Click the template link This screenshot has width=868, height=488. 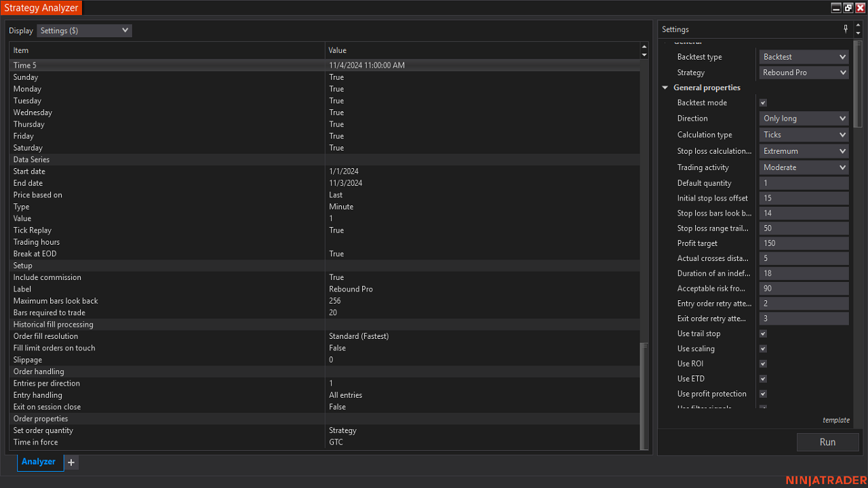click(x=836, y=420)
